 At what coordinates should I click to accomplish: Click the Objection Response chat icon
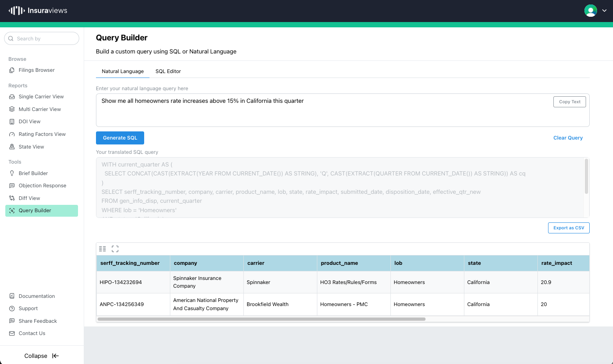pos(12,186)
